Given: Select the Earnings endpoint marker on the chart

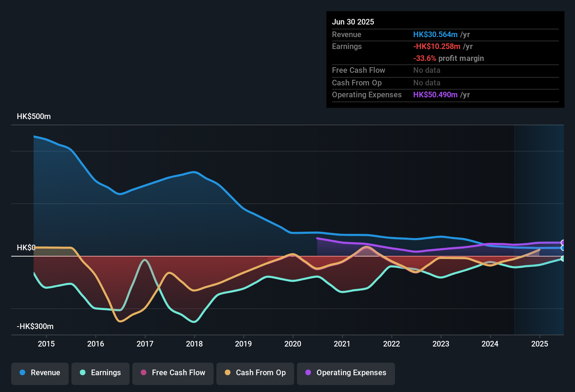Looking at the screenshot, I should [x=563, y=259].
